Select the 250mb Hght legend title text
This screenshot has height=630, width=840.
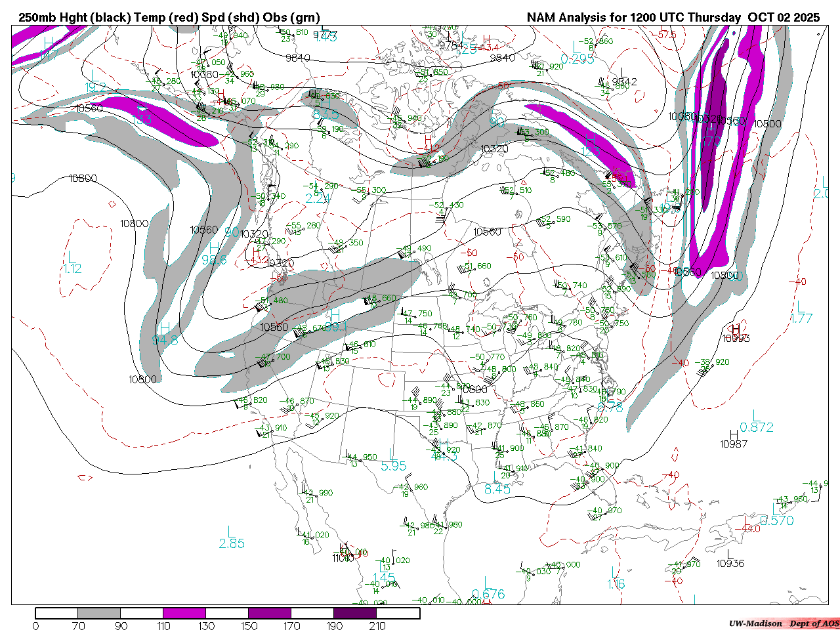[169, 18]
